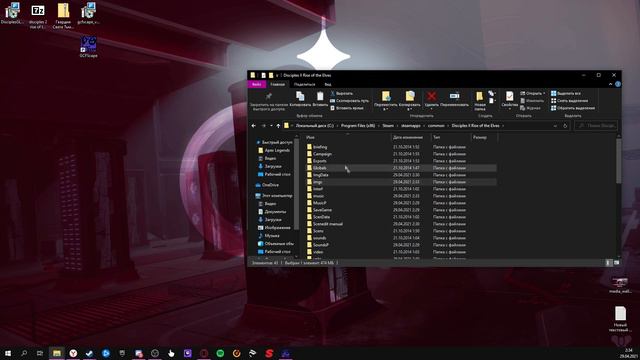Click the Back navigation arrow
Viewport: 640px width, 360px height.
click(253, 126)
